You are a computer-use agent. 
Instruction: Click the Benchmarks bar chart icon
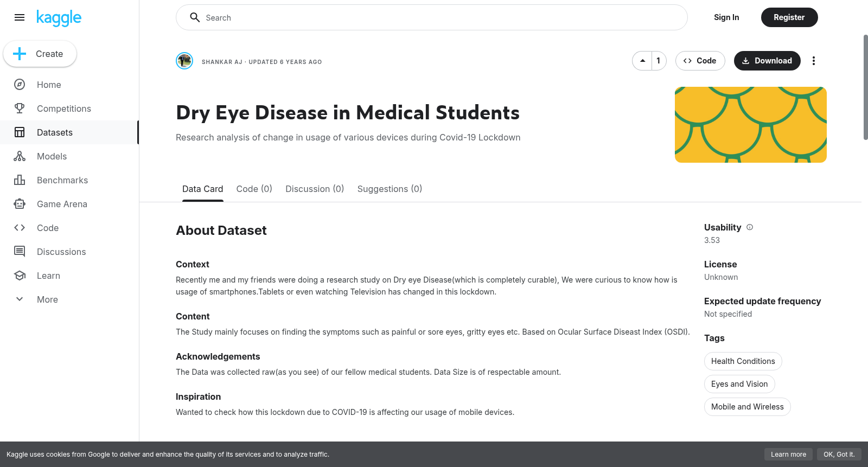pyautogui.click(x=20, y=180)
